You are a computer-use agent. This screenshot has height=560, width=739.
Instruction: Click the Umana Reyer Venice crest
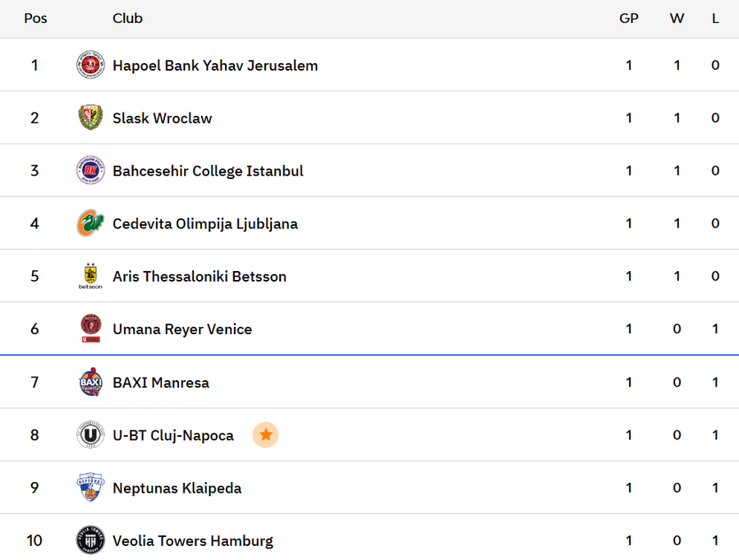[90, 328]
